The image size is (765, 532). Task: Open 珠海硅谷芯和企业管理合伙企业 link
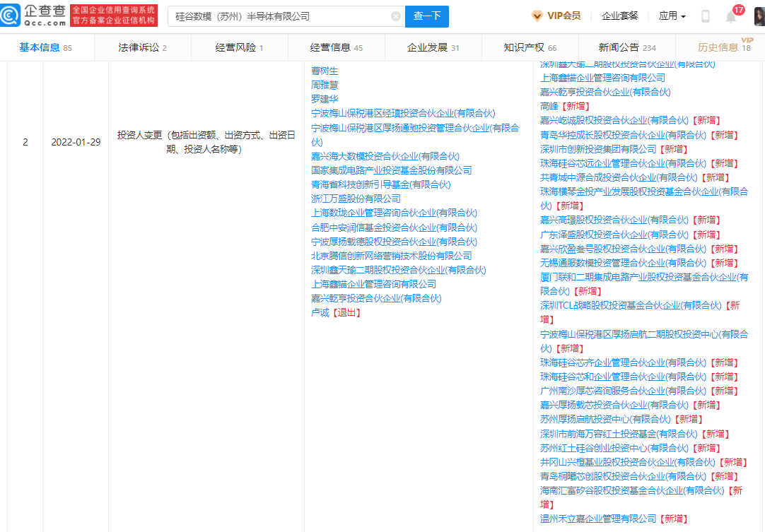click(x=623, y=377)
